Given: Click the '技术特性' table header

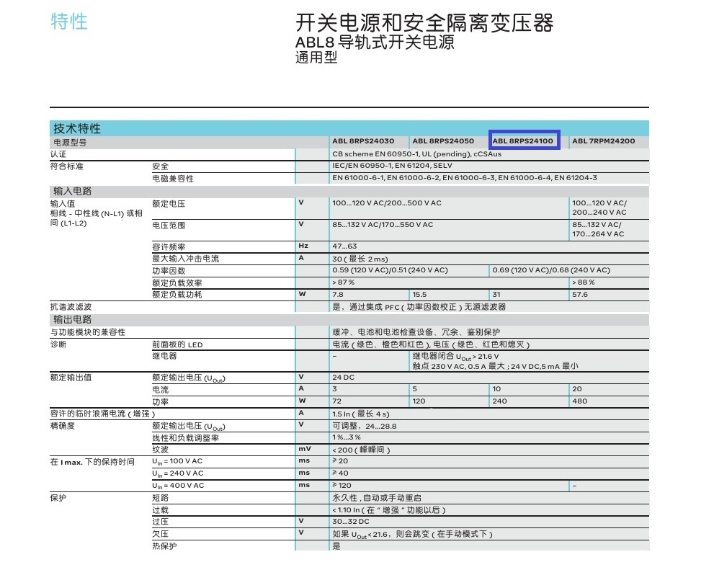Looking at the screenshot, I should click(x=77, y=128).
